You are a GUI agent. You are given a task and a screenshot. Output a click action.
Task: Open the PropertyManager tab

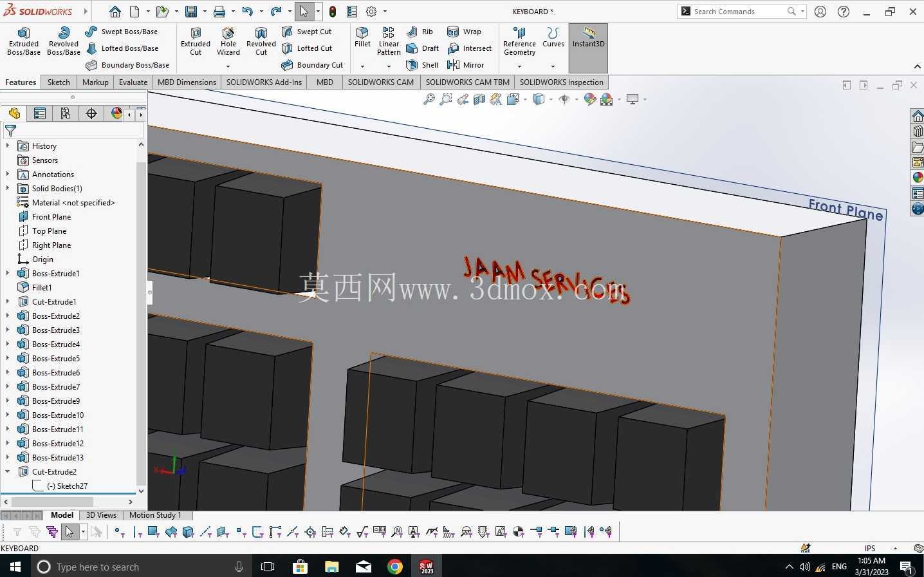tap(40, 113)
